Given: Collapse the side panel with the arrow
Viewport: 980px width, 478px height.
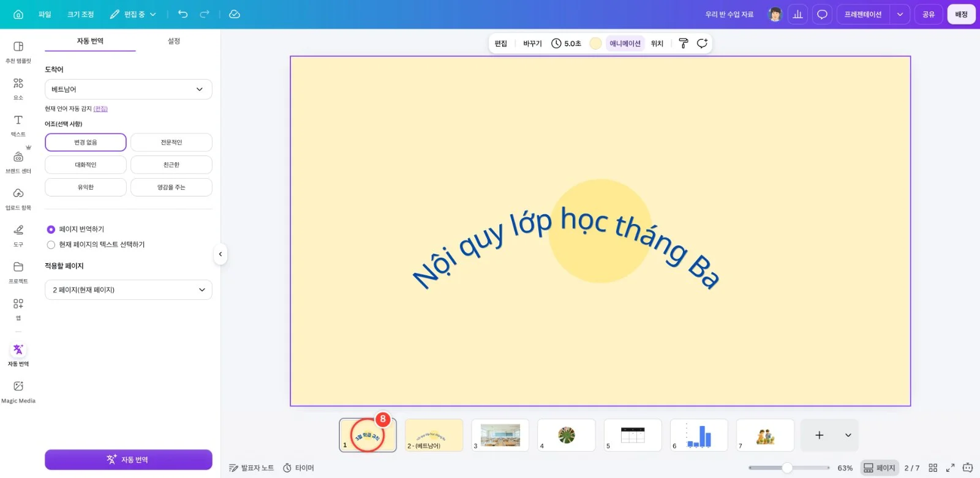Looking at the screenshot, I should [220, 254].
